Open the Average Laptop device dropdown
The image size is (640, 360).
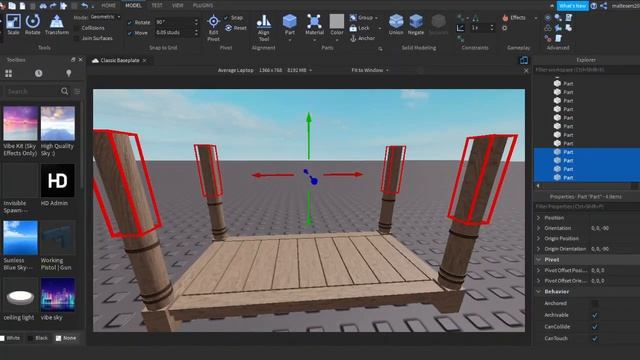264,70
